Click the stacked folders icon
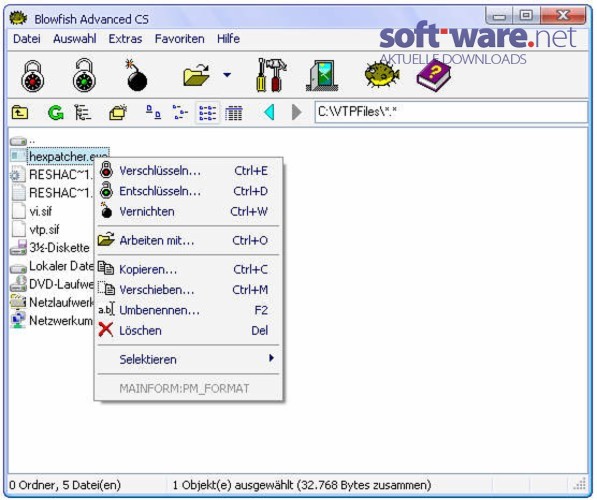 pyautogui.click(x=118, y=113)
